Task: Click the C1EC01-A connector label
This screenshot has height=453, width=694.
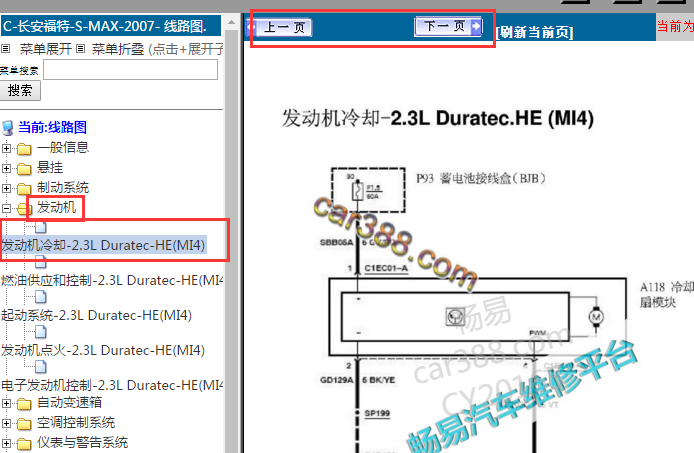Action: pos(386,268)
